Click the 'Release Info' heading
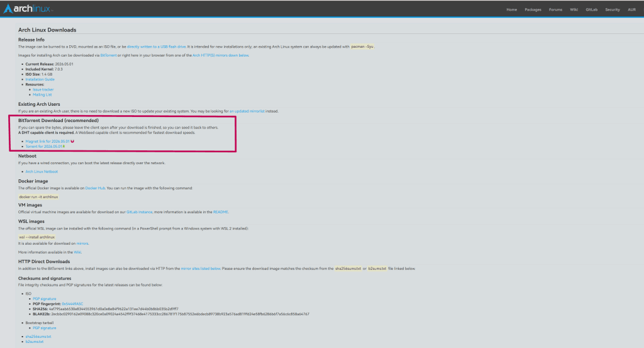Viewport: 644px width, 348px height. click(x=31, y=40)
